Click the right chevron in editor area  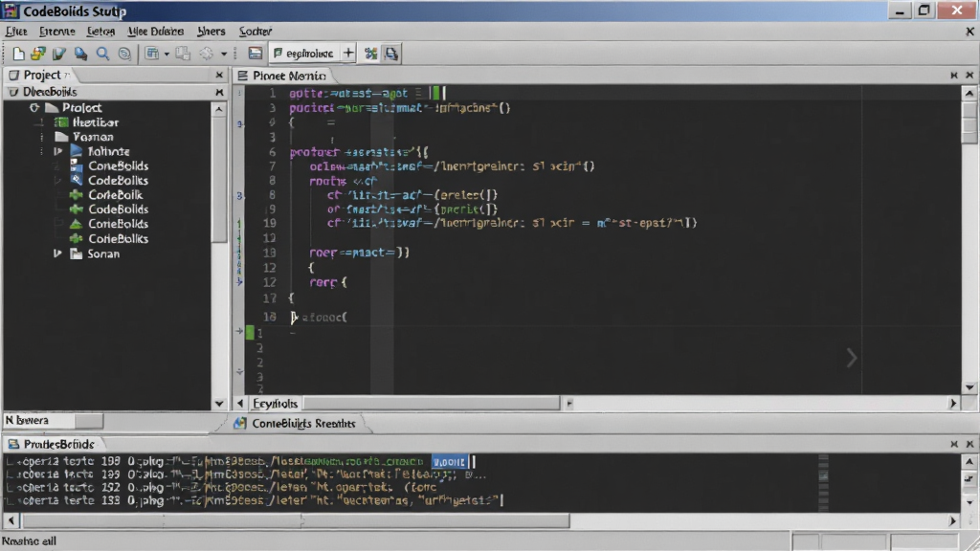[x=851, y=358]
